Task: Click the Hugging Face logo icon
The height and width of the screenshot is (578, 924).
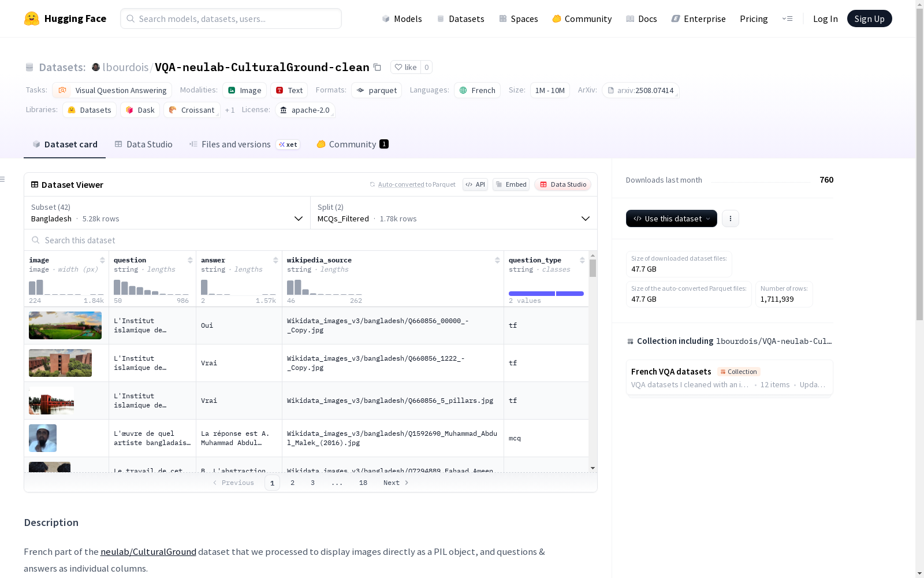Action: [32, 18]
